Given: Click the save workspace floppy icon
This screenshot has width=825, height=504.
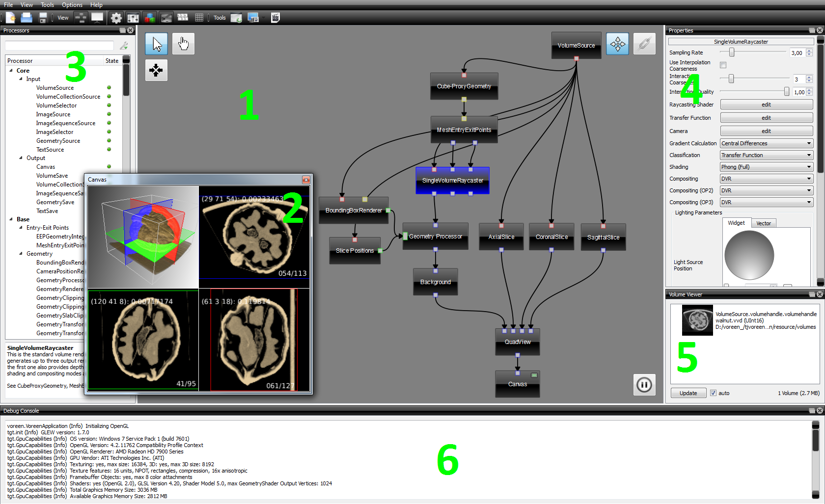Looking at the screenshot, I should coord(43,18).
